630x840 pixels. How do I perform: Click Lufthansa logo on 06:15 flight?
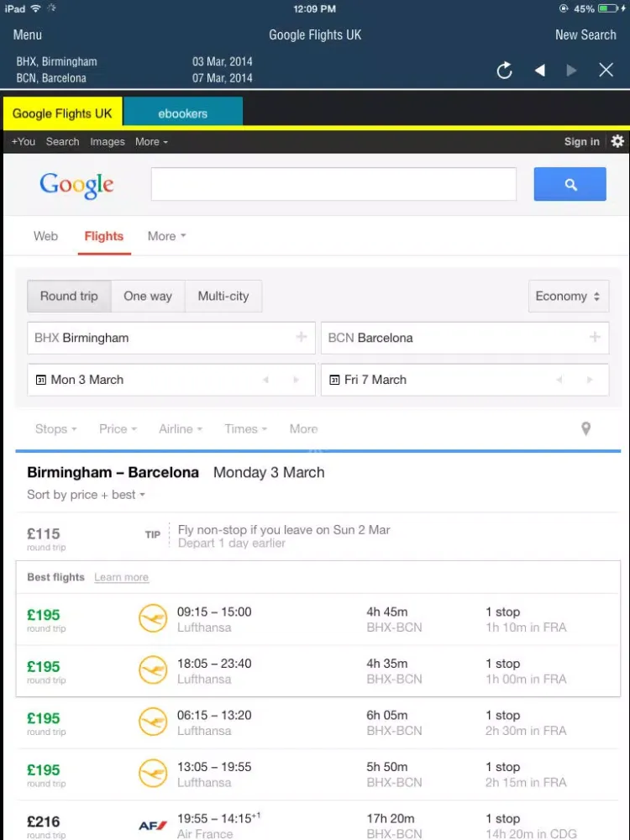[x=153, y=722]
